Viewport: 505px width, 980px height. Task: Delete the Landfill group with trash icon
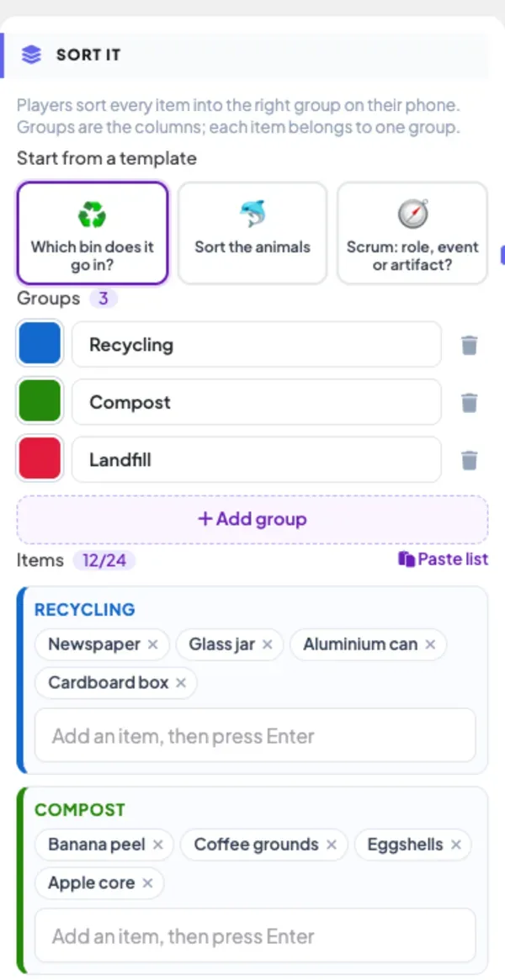coord(470,460)
